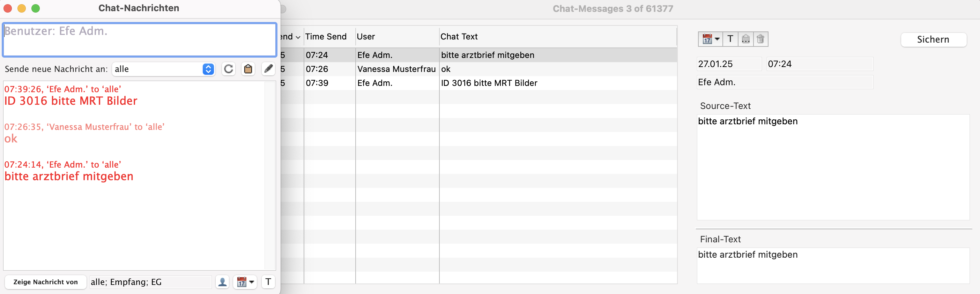
Task: Click the pencil edit icon in chat window
Action: (268, 69)
